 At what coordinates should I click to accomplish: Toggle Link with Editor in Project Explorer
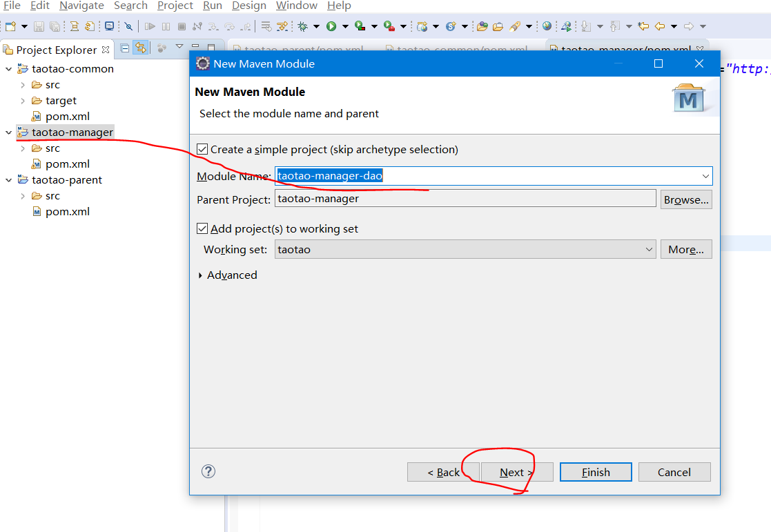[141, 48]
